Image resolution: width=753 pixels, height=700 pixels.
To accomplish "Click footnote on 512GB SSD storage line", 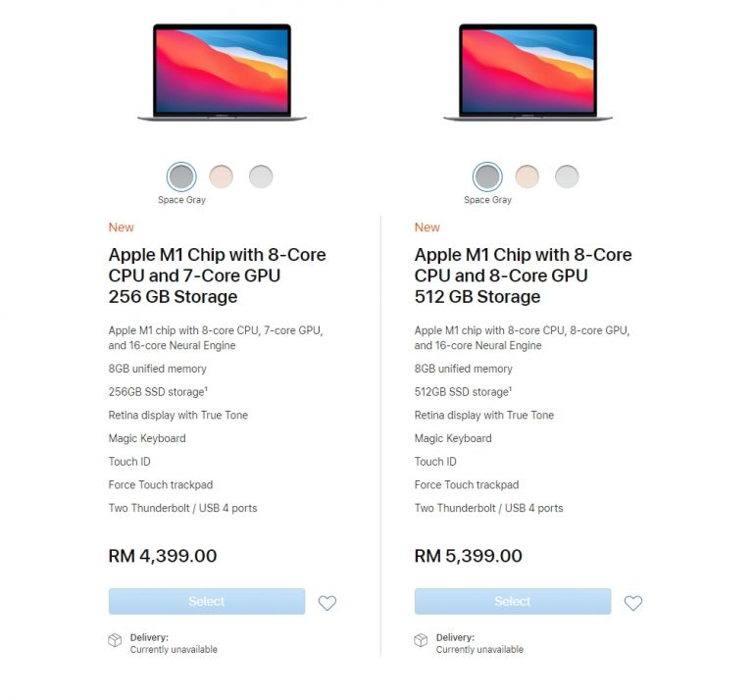I will point(511,389).
